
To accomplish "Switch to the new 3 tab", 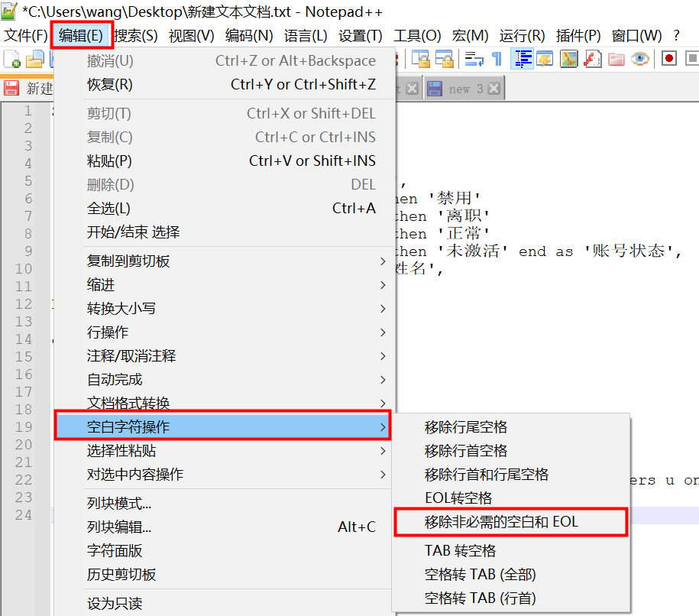I will pyautogui.click(x=464, y=89).
